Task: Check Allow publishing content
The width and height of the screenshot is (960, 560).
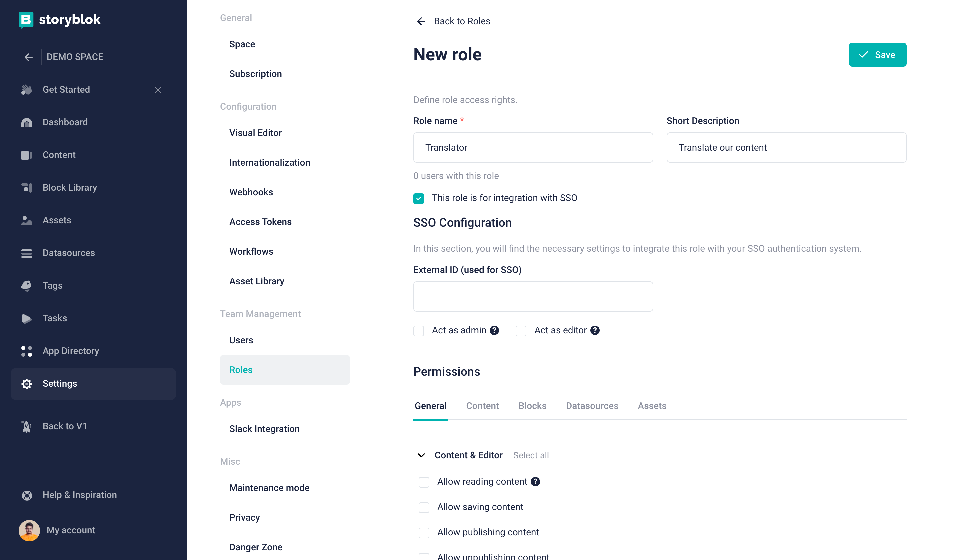Action: click(x=424, y=533)
